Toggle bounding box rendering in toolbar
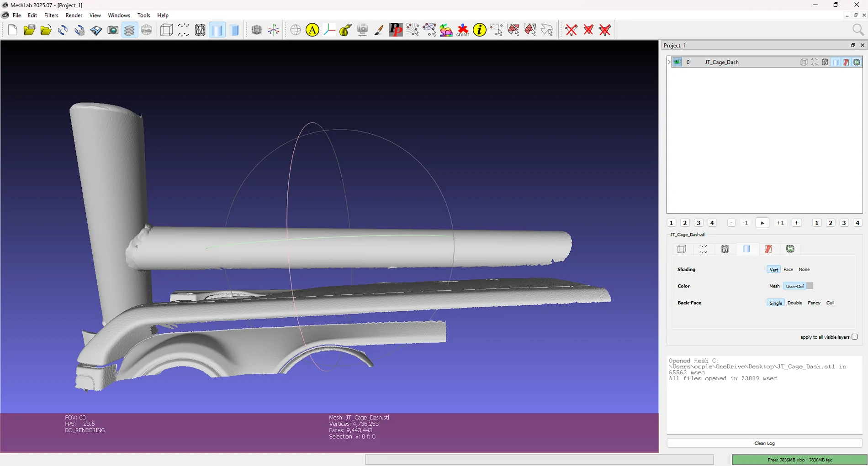Screen dimensions: 868x466 166,30
